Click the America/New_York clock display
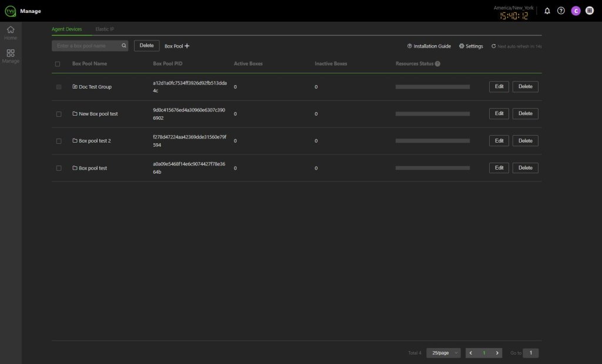Viewport: 602px width, 364px height. point(514,13)
